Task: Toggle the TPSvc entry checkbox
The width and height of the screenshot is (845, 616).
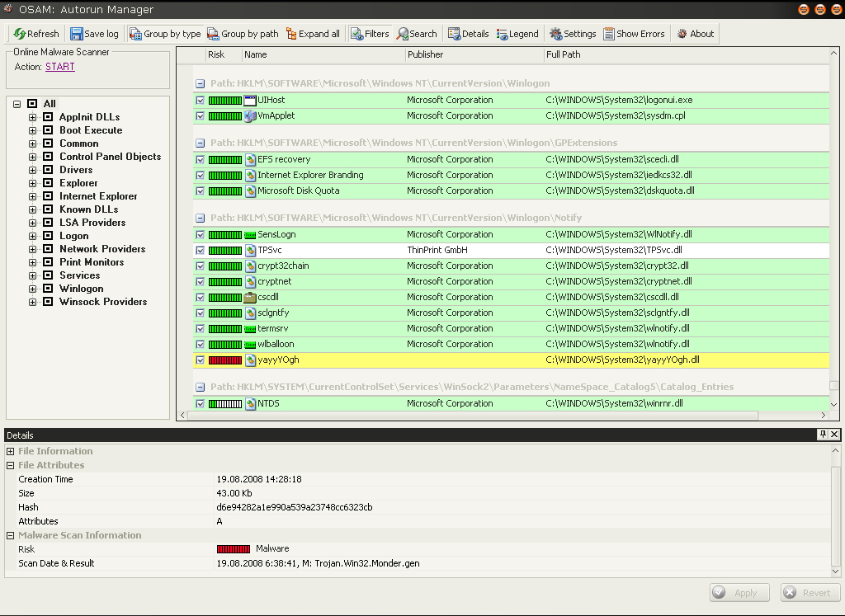Action: tap(201, 251)
